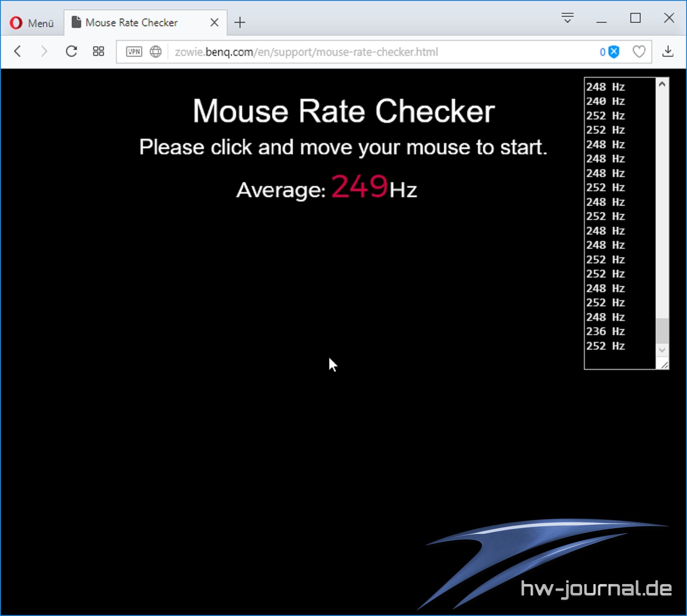Open the downloads icon
The width and height of the screenshot is (687, 616).
coord(668,52)
